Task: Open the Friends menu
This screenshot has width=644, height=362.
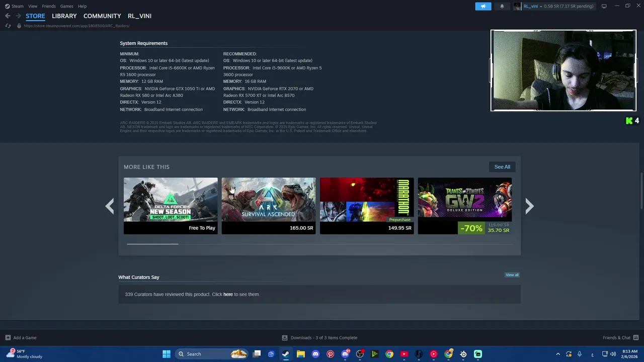Action: click(x=49, y=6)
